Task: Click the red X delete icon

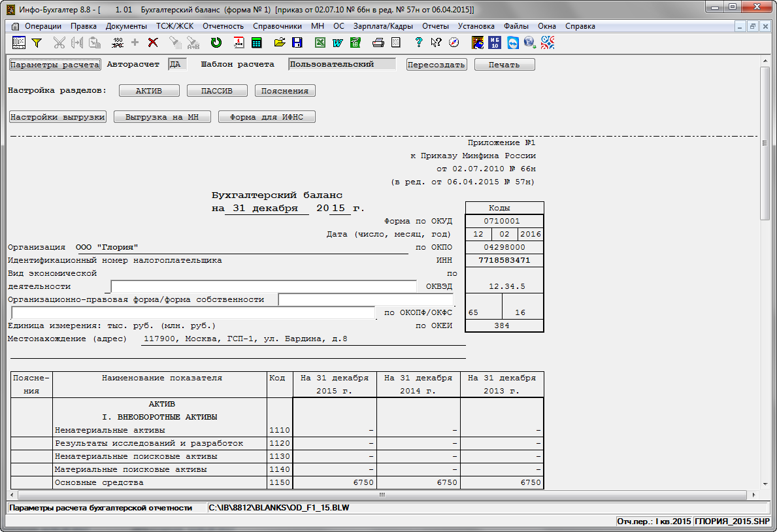Action: [153, 42]
